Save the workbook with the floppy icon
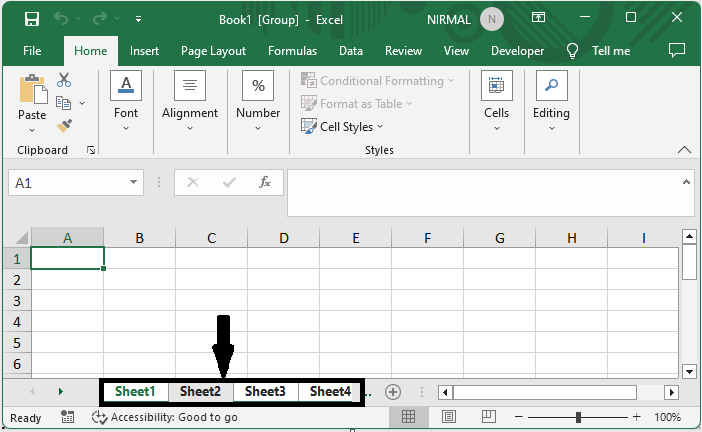 pyautogui.click(x=32, y=19)
